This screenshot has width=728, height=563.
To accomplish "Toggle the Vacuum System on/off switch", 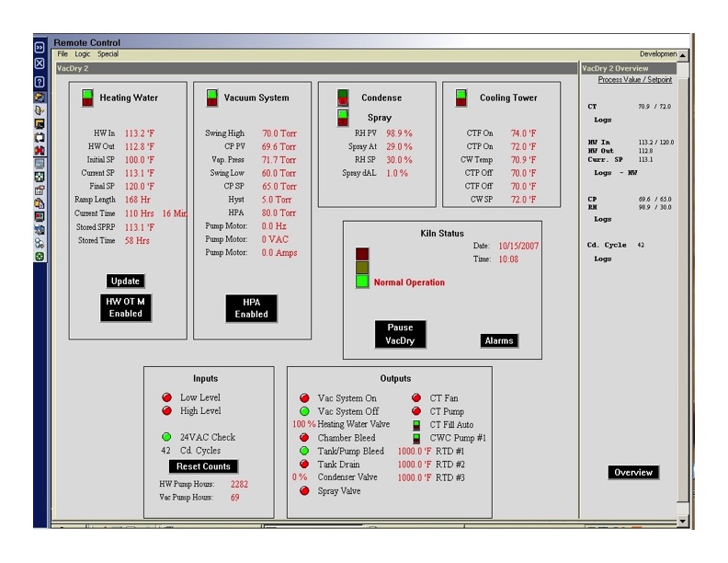I will point(211,98).
